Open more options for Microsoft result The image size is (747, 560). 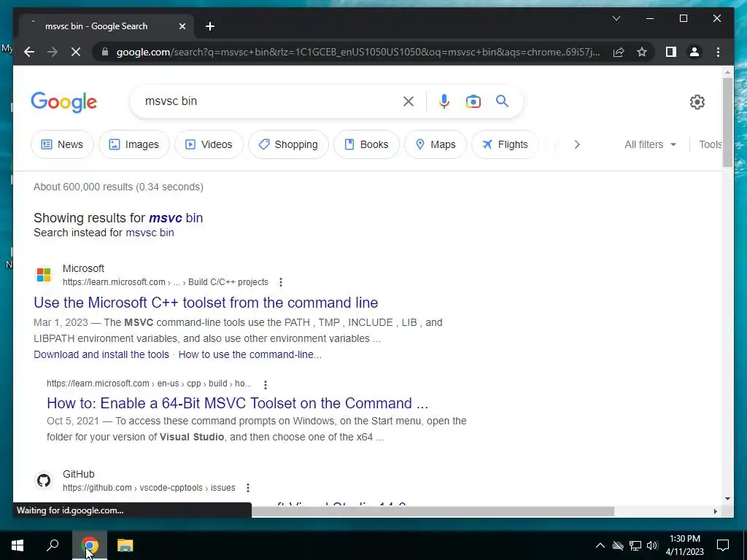coord(281,282)
